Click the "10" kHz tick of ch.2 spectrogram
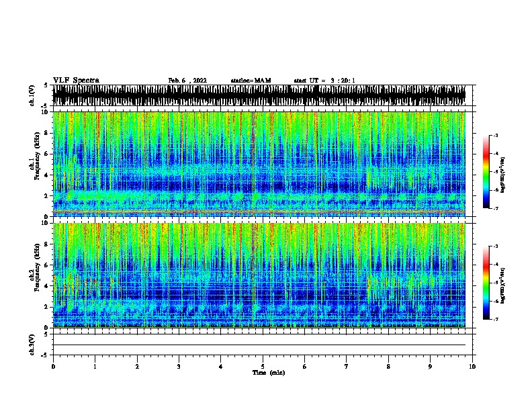532x411 pixels. pyautogui.click(x=46, y=223)
